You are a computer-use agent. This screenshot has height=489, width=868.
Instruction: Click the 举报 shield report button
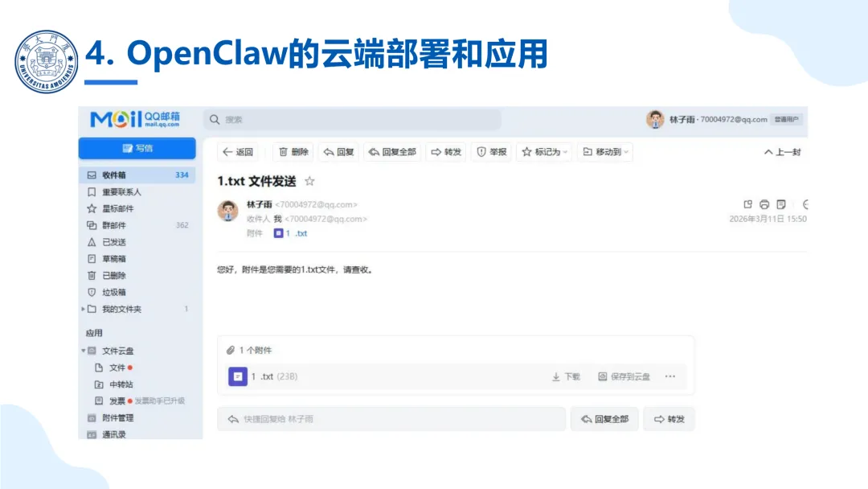point(492,152)
